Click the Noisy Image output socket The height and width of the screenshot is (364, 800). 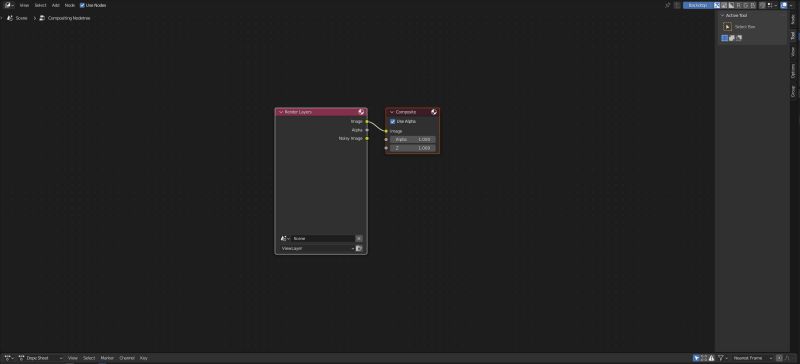tap(367, 138)
